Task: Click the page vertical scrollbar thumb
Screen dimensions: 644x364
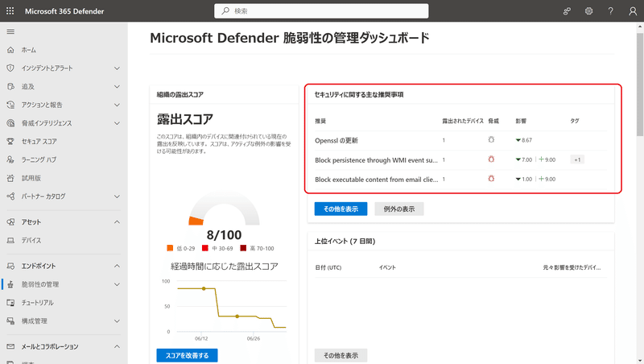Action: pos(640,85)
